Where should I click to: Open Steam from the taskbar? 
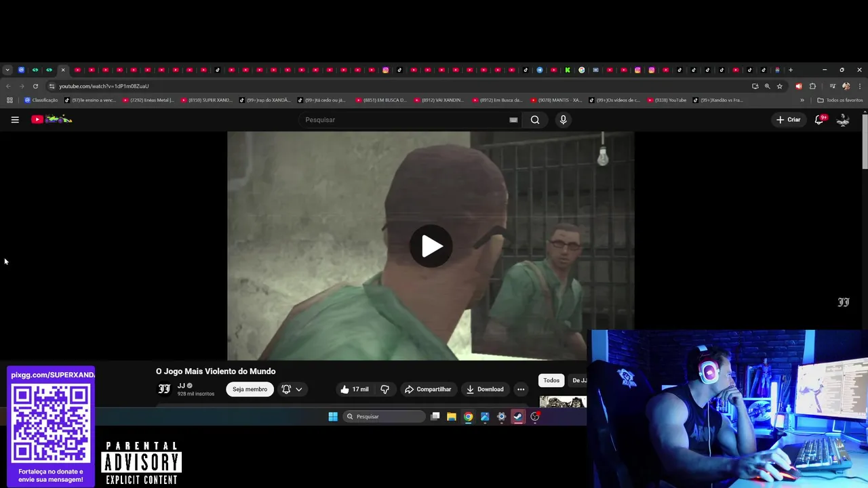click(x=518, y=417)
